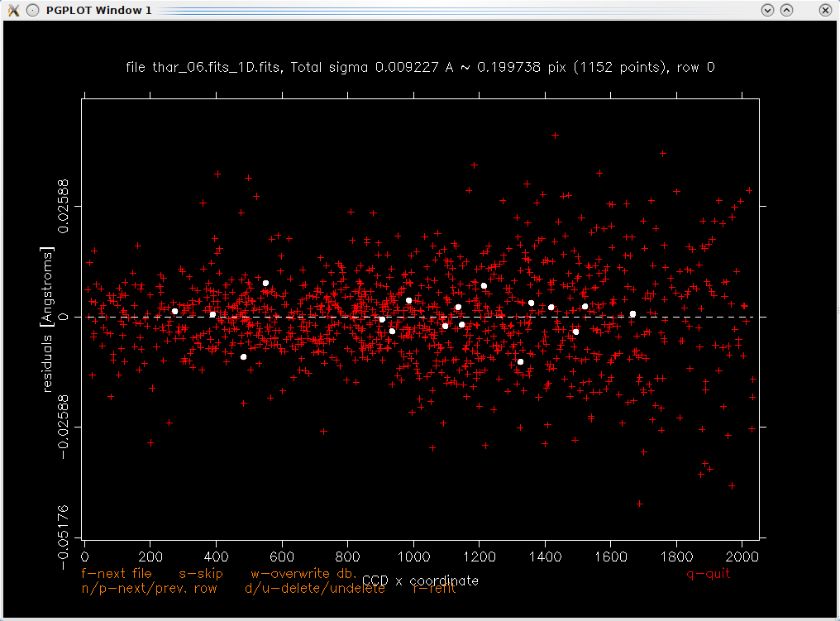This screenshot has width=840, height=621.
Task: Click the 's-skip' command label
Action: click(x=200, y=573)
